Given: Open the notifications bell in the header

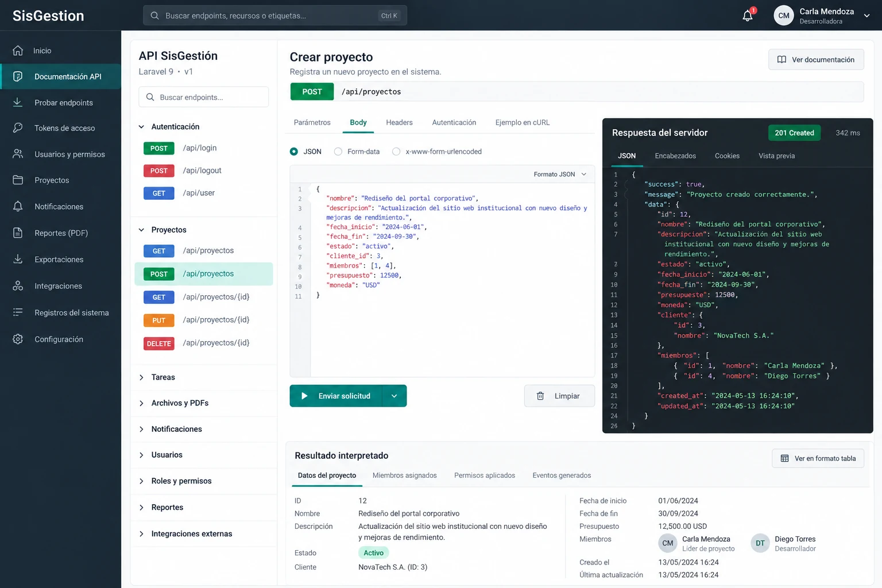Looking at the screenshot, I should coord(748,16).
